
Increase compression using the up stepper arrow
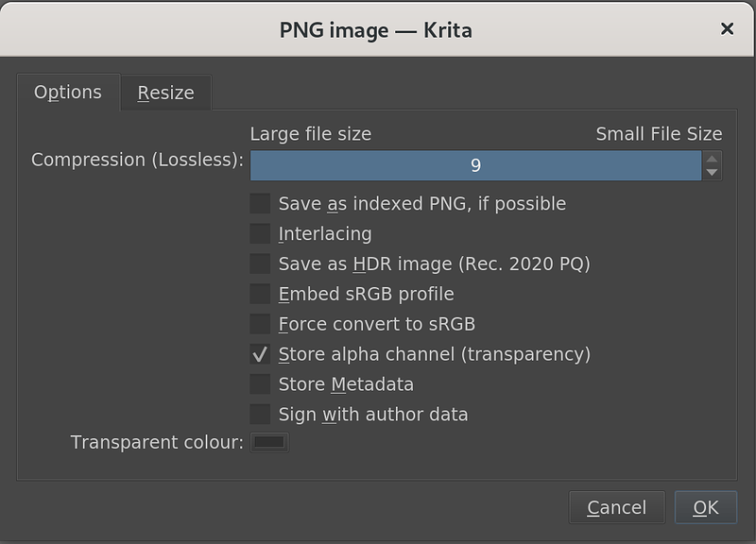tap(713, 161)
